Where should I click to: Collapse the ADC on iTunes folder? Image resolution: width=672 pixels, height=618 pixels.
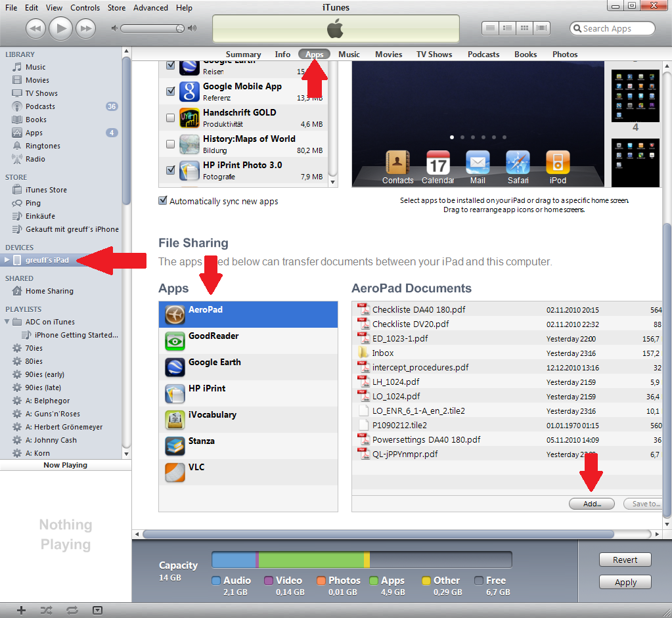(x=7, y=322)
